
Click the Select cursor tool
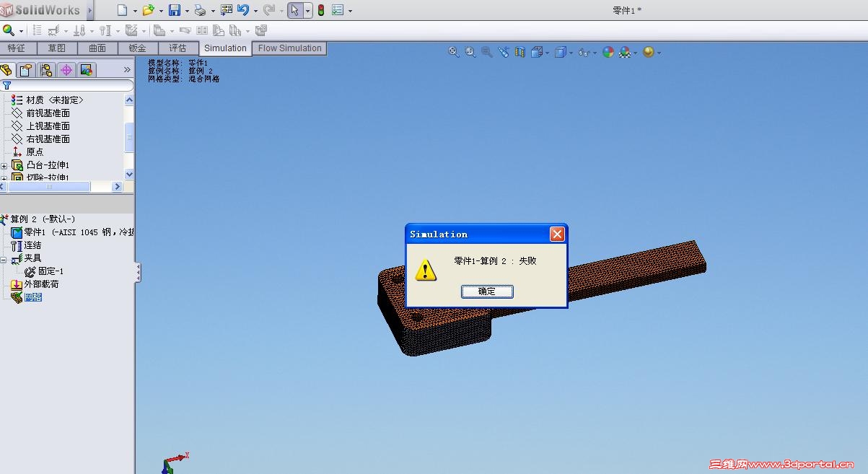pos(294,10)
